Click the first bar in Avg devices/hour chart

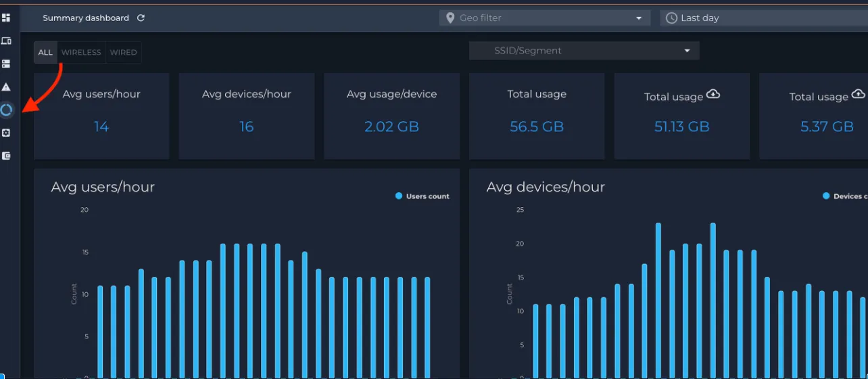[x=536, y=341]
